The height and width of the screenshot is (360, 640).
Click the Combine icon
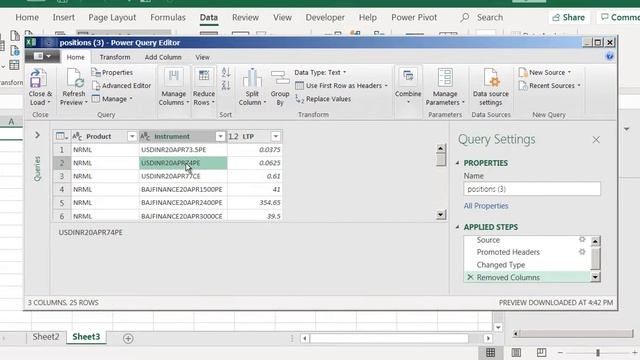408,77
